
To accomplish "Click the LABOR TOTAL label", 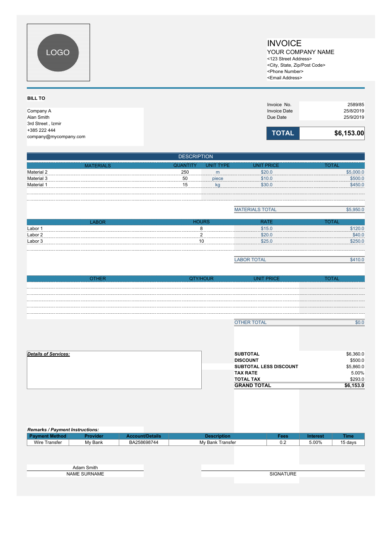I will [250, 260].
